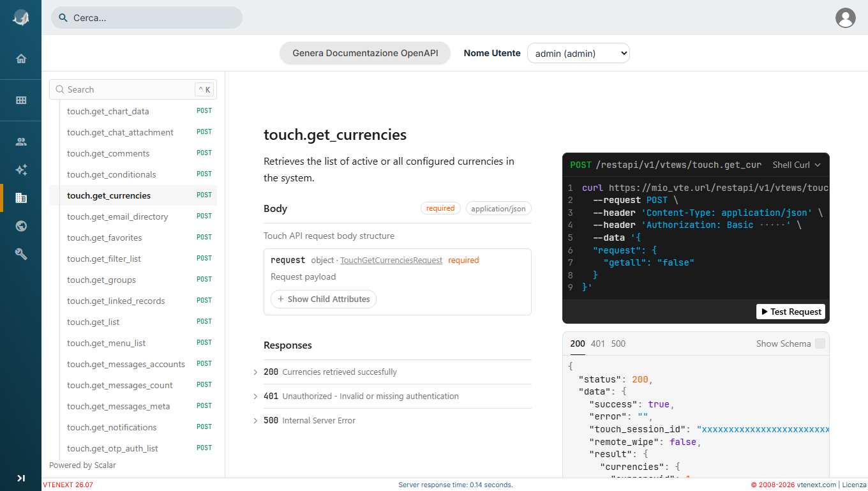Select touch.get_favorites in the list

pos(133,238)
